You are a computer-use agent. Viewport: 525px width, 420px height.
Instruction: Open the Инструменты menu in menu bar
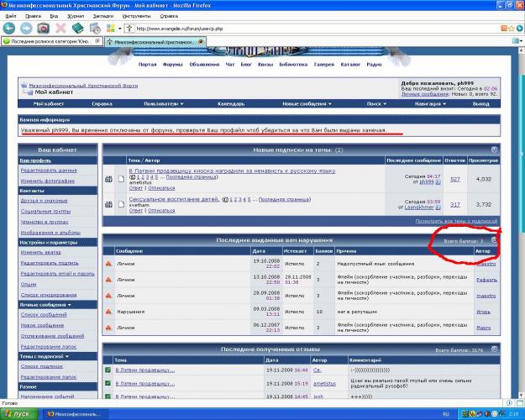136,15
